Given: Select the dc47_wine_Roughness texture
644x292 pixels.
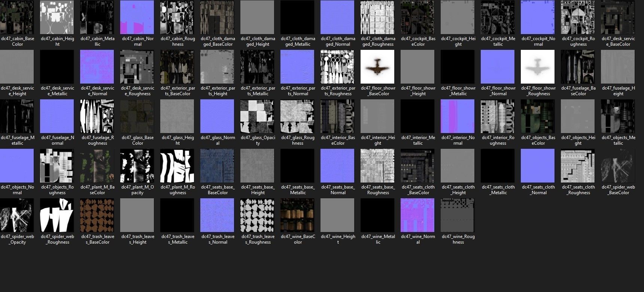Looking at the screenshot, I should point(458,215).
